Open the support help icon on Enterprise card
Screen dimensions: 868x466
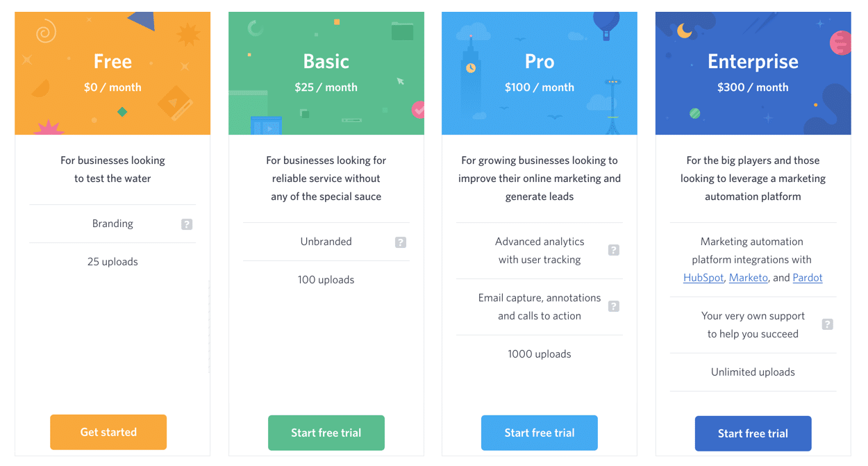click(x=827, y=324)
